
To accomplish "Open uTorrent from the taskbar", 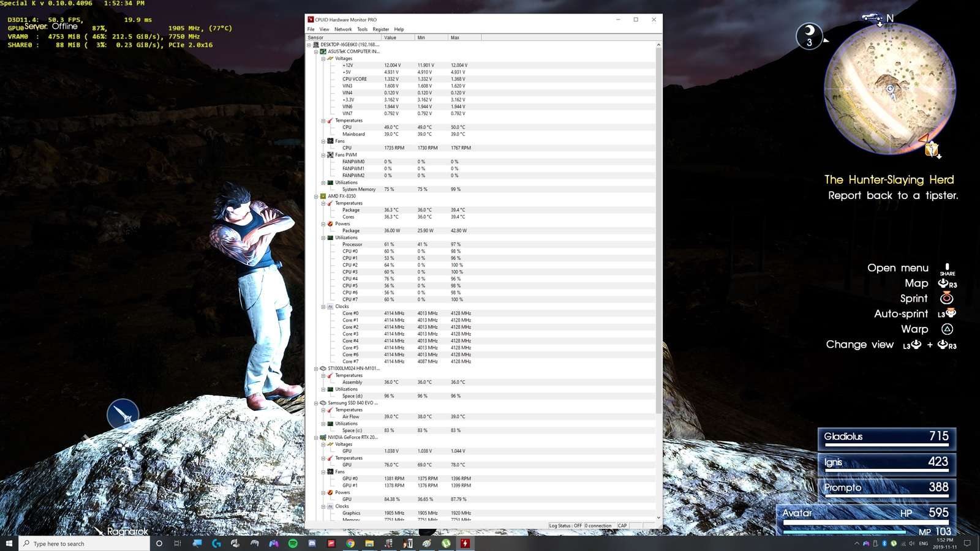I will coord(446,543).
